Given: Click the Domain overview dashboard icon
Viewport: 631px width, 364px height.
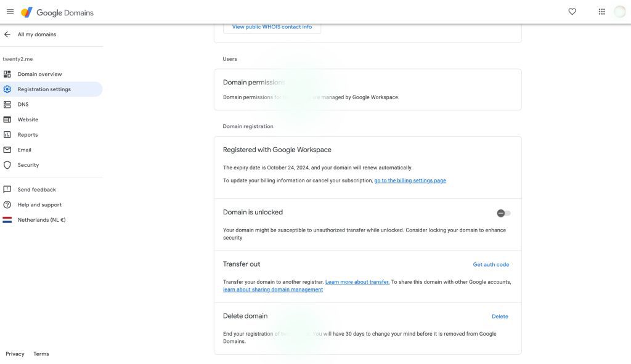Looking at the screenshot, I should (7, 74).
